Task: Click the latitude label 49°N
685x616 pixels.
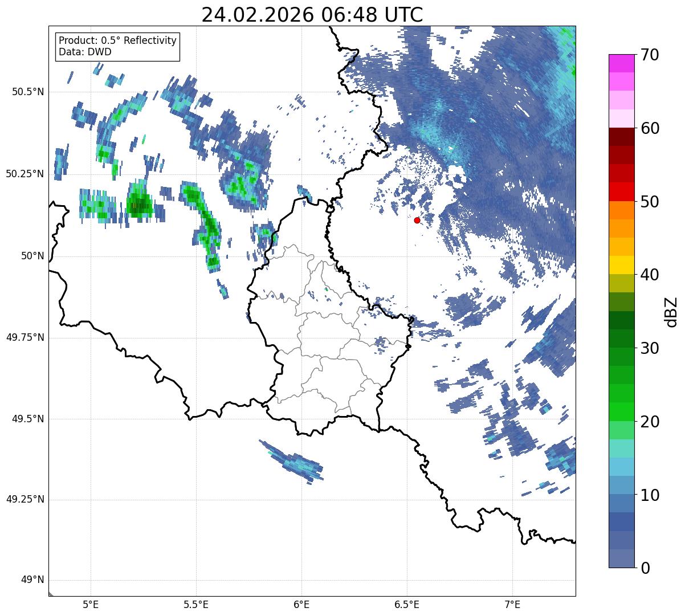Action: tap(32, 580)
